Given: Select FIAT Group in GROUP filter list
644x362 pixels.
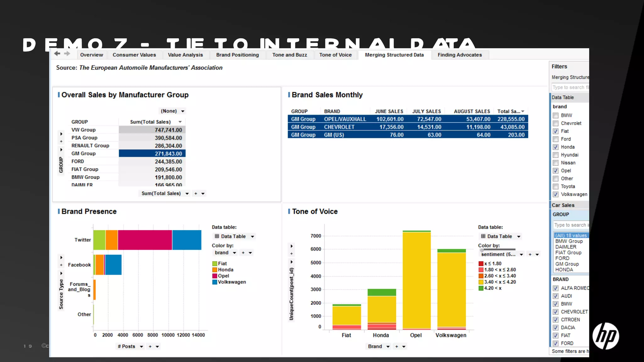Looking at the screenshot, I should click(568, 253).
